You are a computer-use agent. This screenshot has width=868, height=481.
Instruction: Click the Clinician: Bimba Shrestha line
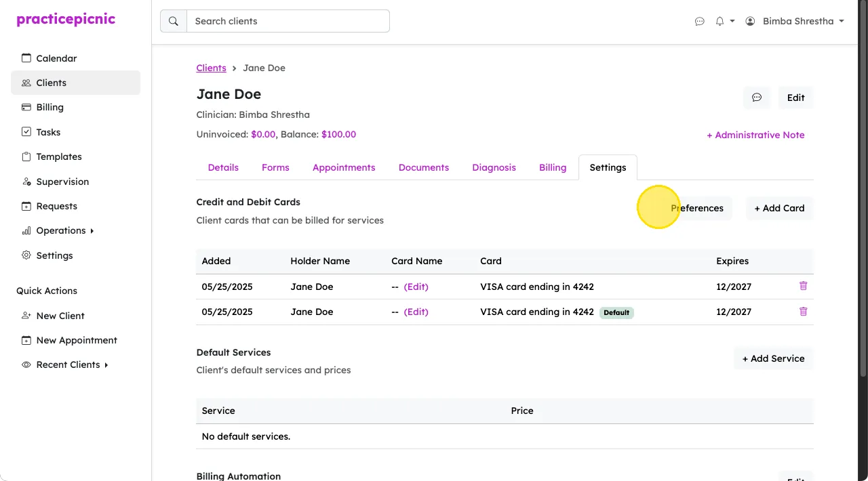[x=253, y=114]
